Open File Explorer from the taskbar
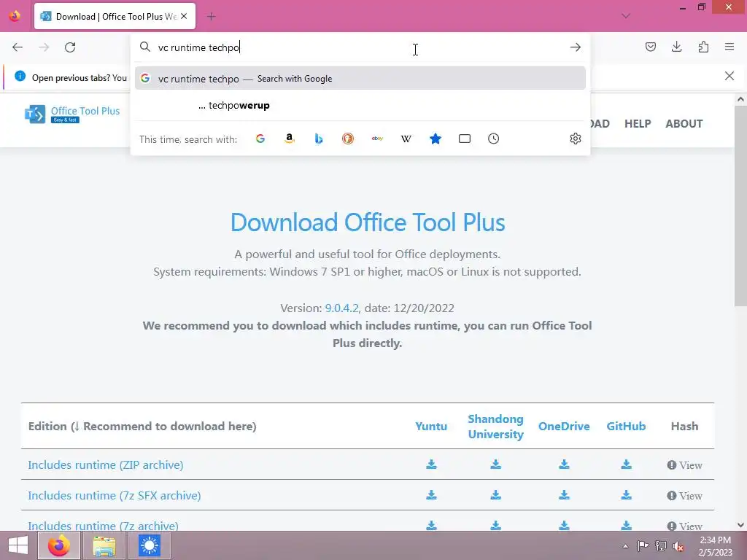Viewport: 747px width, 560px height. [104, 545]
